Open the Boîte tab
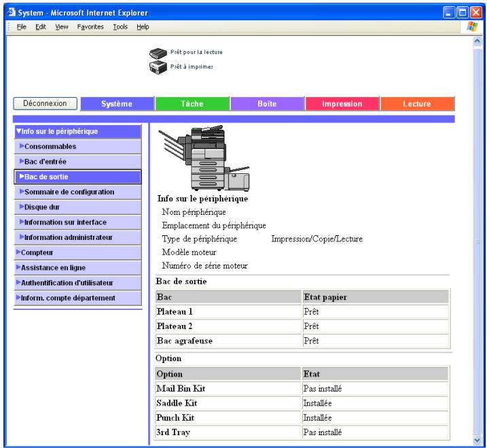The image size is (487, 448). point(267,104)
